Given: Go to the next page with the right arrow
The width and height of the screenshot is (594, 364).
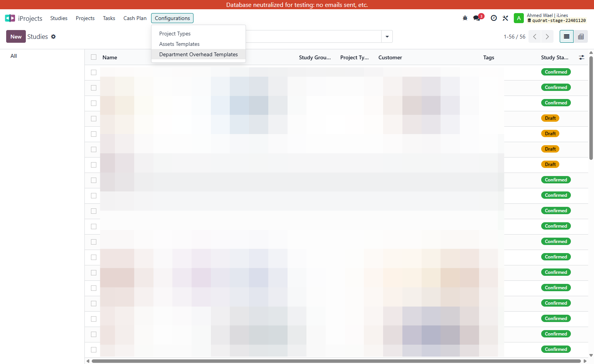Looking at the screenshot, I should click(x=547, y=37).
